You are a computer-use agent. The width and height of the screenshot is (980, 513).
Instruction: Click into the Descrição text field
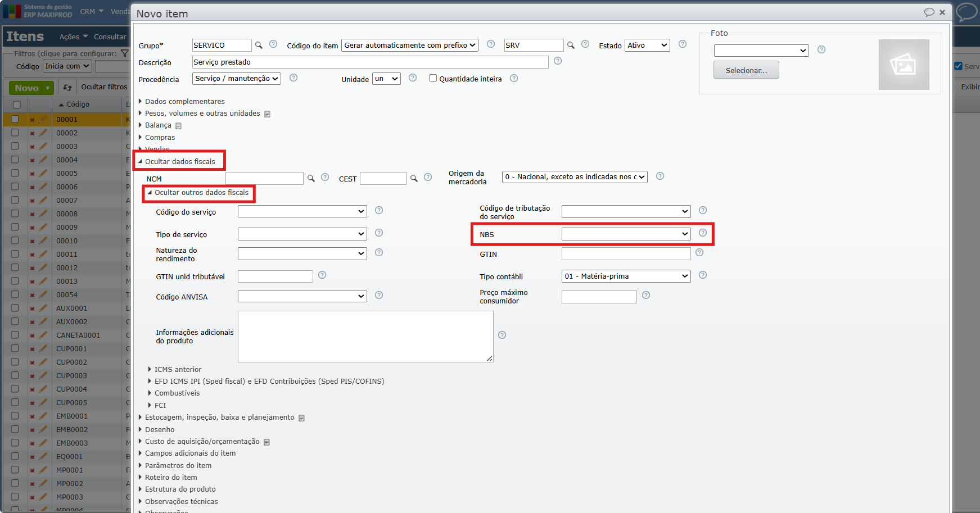pos(370,62)
